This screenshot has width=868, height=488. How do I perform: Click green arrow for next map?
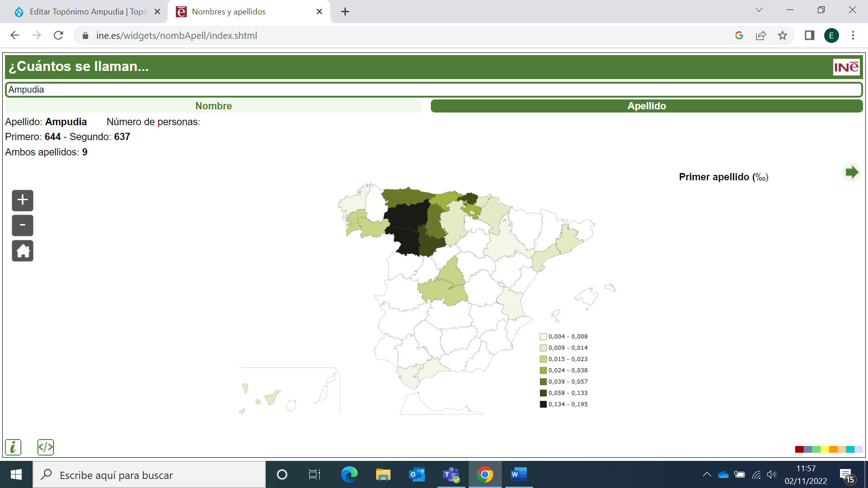pos(852,172)
